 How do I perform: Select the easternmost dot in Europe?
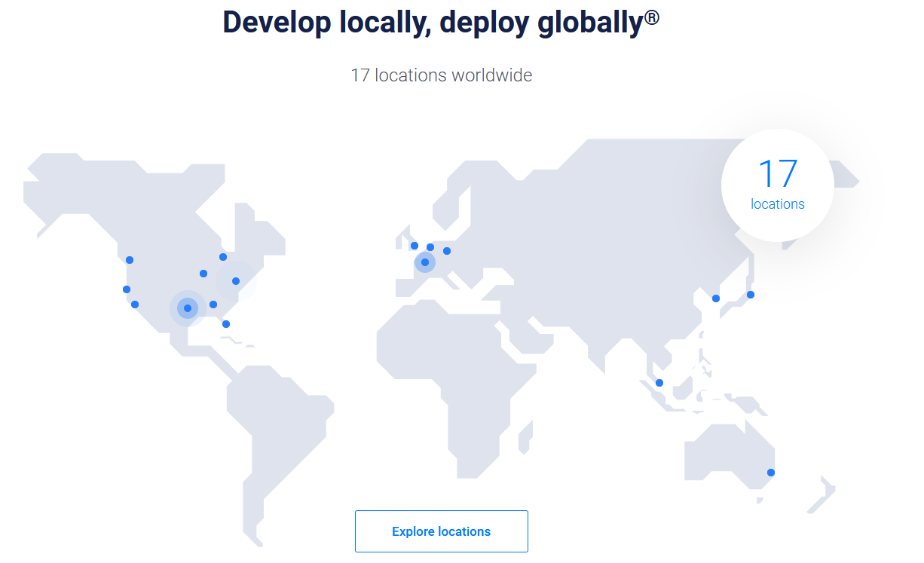coord(447,251)
